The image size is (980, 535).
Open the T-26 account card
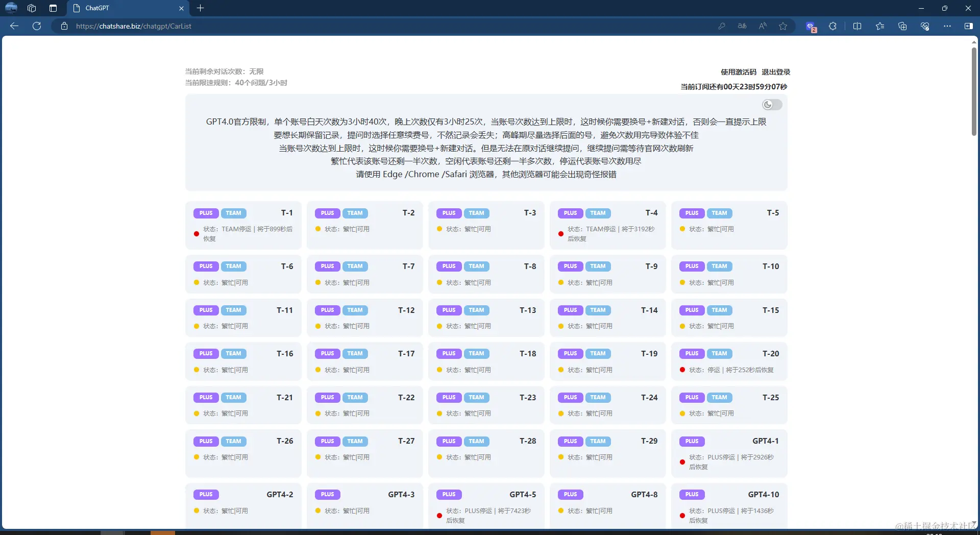click(243, 453)
